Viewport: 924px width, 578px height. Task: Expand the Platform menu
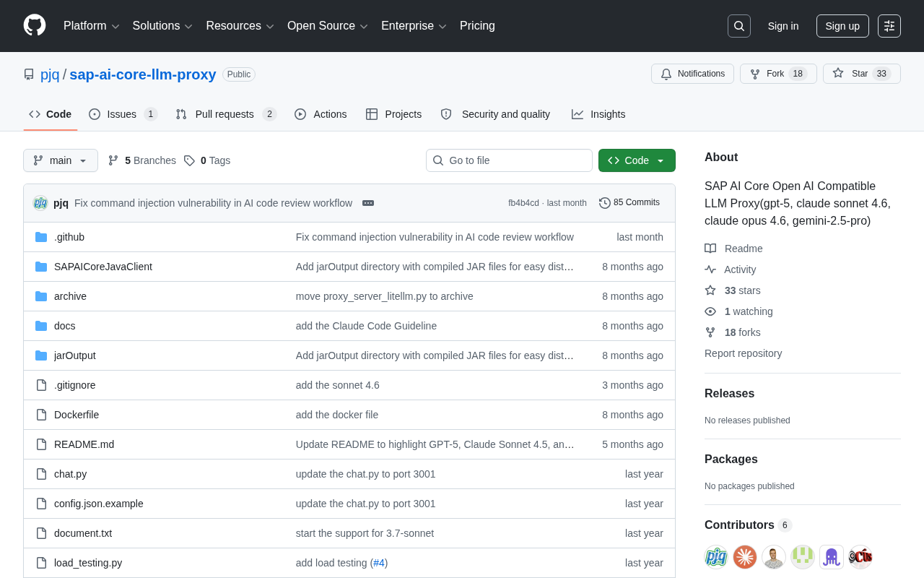coord(92,26)
